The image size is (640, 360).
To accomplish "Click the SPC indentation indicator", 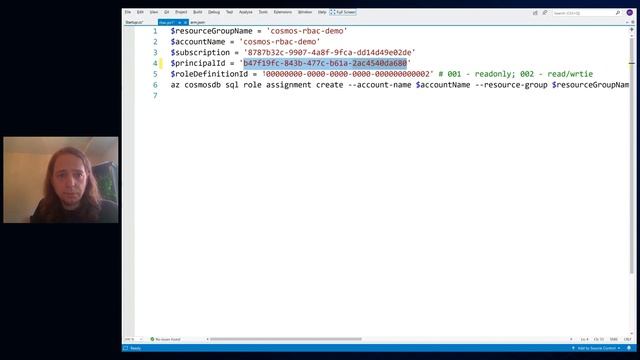I will coord(613,339).
